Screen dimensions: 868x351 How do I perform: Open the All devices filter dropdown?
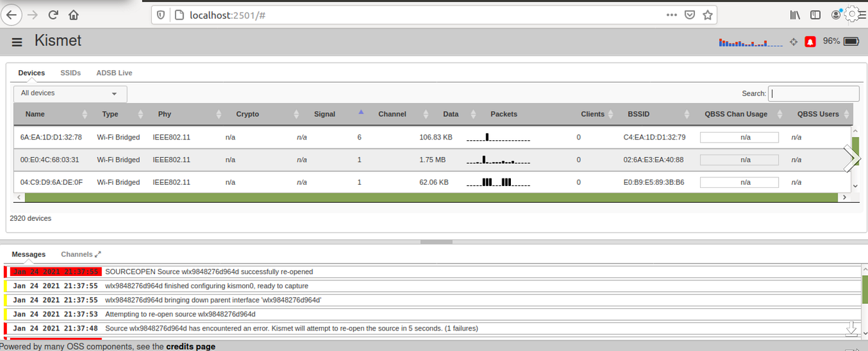pyautogui.click(x=70, y=94)
